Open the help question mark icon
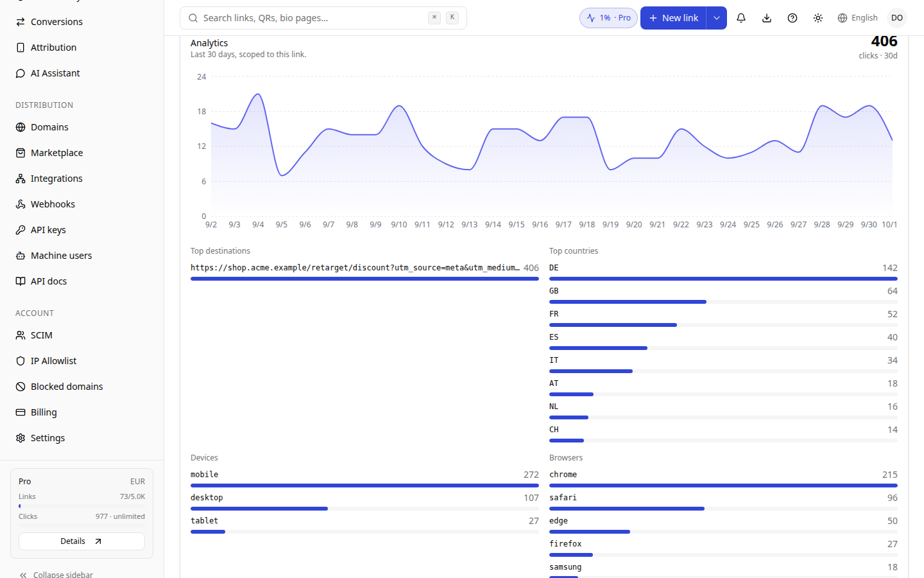The width and height of the screenshot is (924, 578). (792, 18)
